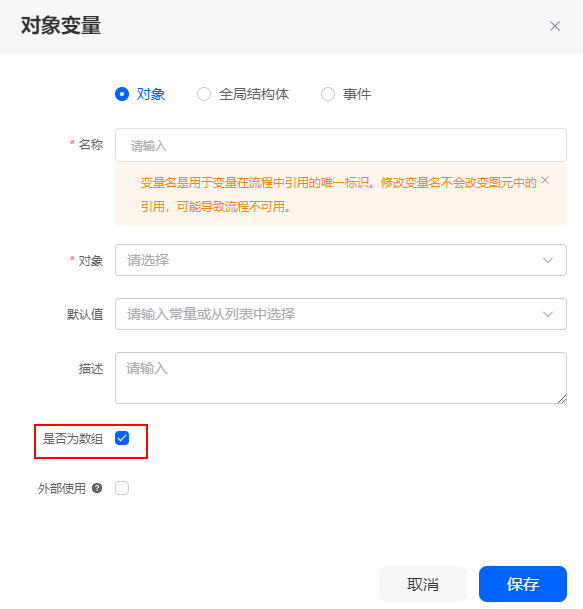
Task: Close the 对象变量 dialog with X icon
Action: [555, 26]
